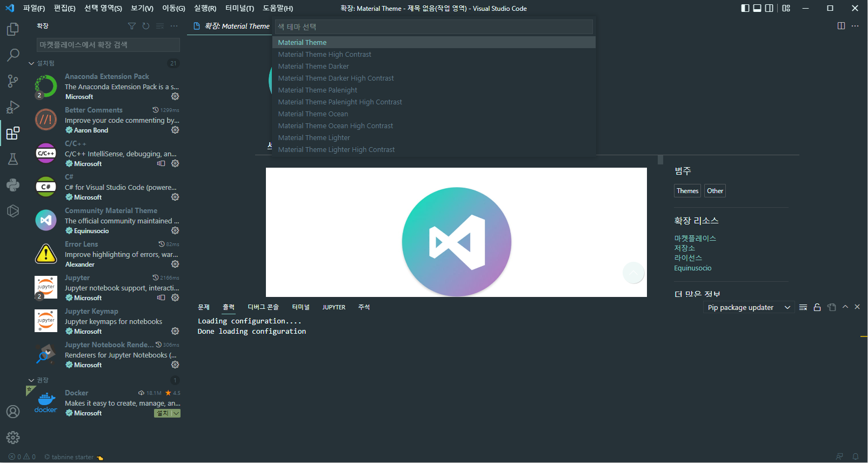Install the Docker extension
The height and width of the screenshot is (463, 868).
point(162,413)
